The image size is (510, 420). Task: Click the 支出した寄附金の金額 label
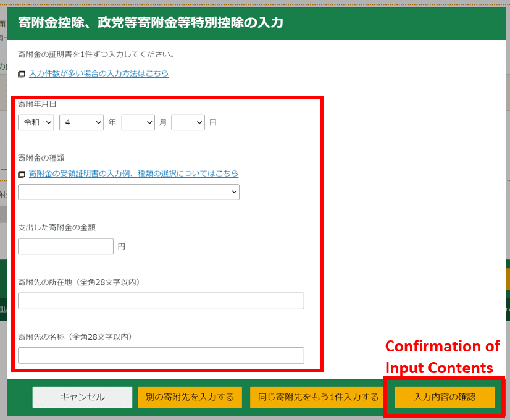(57, 227)
